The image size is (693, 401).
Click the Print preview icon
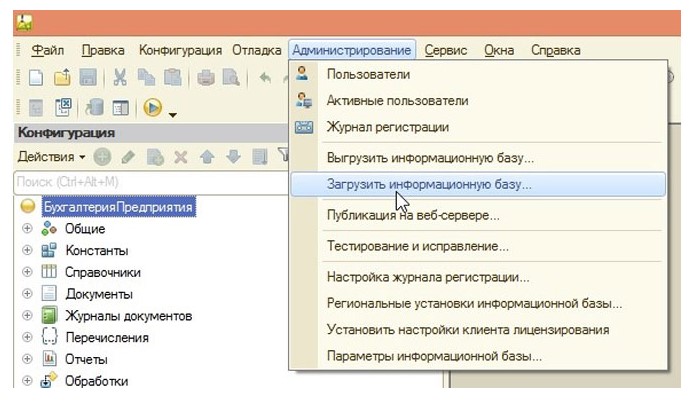click(231, 78)
